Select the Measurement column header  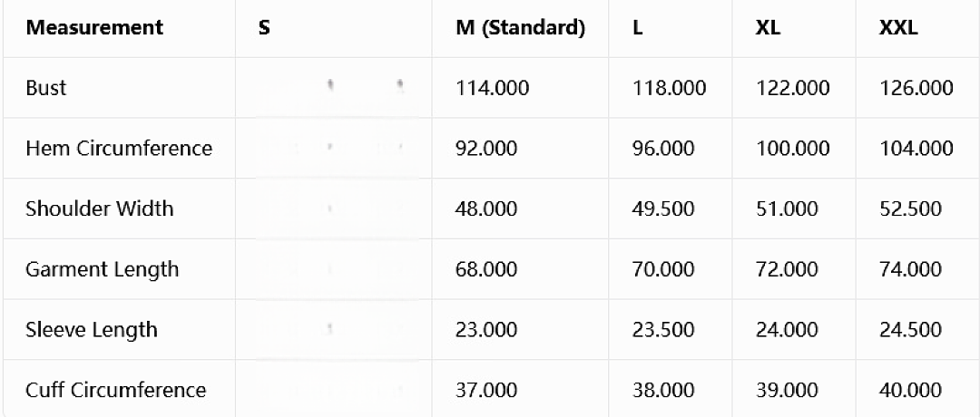point(94,27)
